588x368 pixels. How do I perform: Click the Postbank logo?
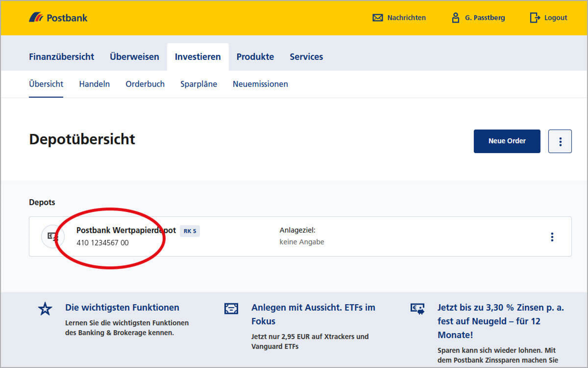point(58,17)
